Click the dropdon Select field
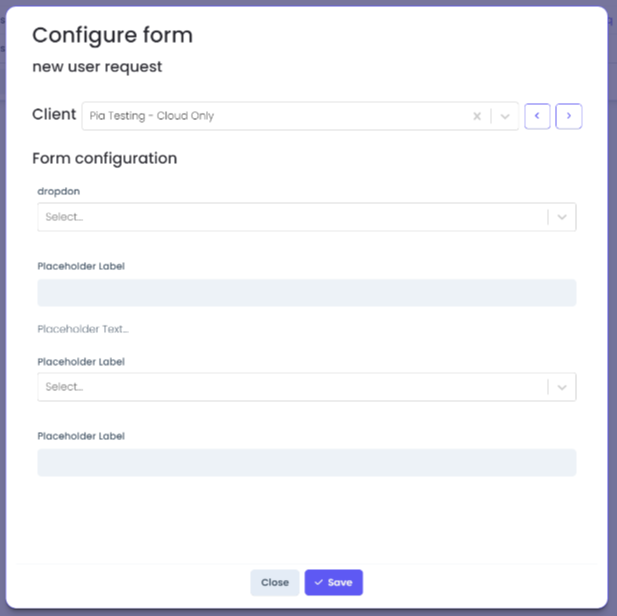 point(307,217)
